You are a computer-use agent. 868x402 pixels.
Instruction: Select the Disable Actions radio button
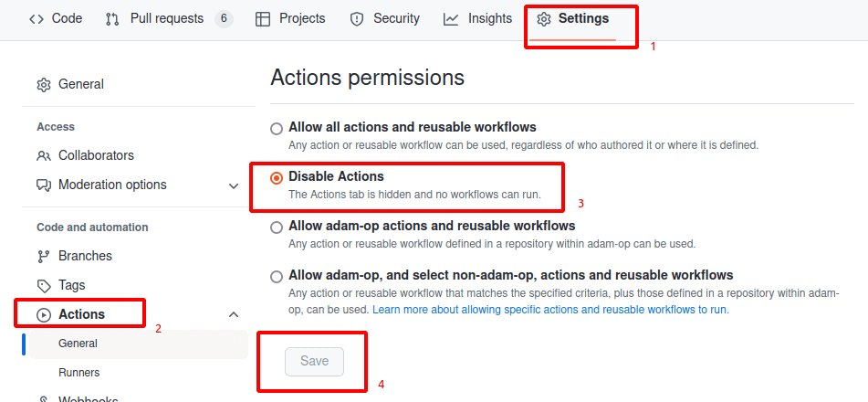point(277,178)
